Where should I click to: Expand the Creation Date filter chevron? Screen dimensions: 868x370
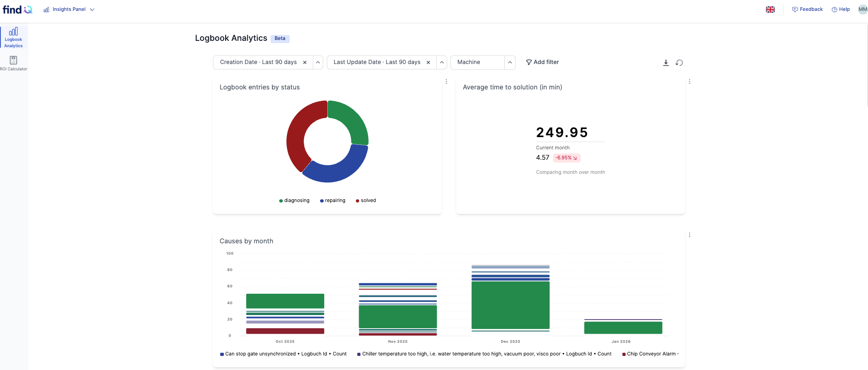point(318,62)
